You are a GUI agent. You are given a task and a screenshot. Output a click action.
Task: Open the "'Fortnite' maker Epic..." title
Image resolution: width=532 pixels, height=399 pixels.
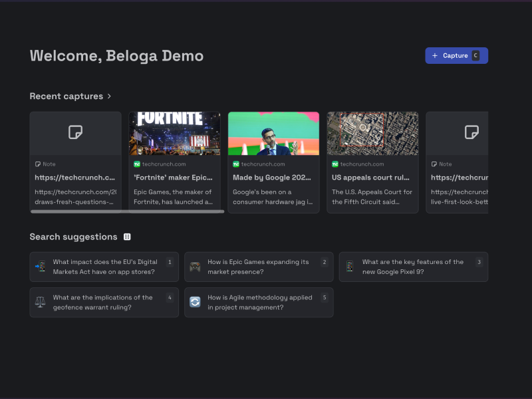[x=173, y=178]
